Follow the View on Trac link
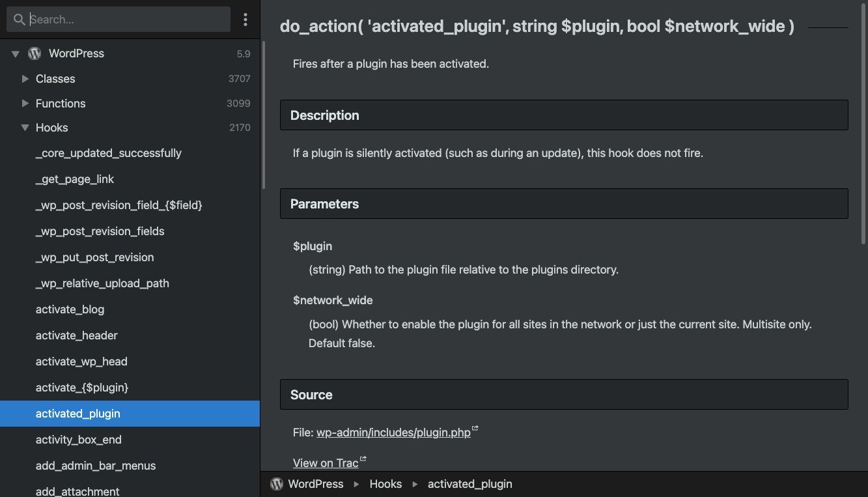868x497 pixels. point(326,463)
